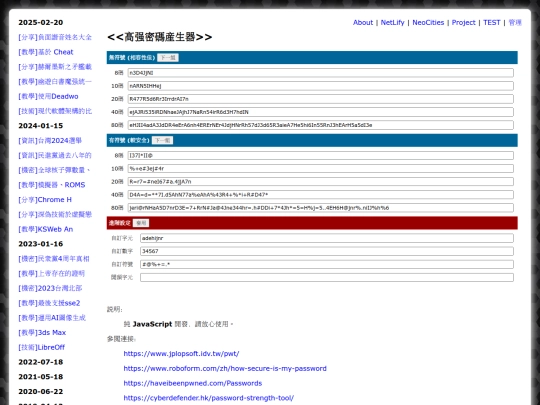Open the roboform how-secure-is-my-password link
The height and width of the screenshot is (405, 540).
(x=225, y=368)
